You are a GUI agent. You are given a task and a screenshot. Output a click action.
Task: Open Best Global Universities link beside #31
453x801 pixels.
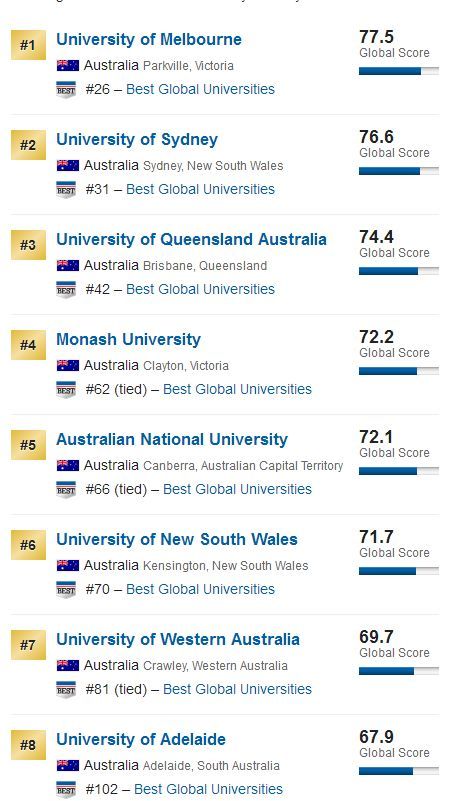(200, 190)
